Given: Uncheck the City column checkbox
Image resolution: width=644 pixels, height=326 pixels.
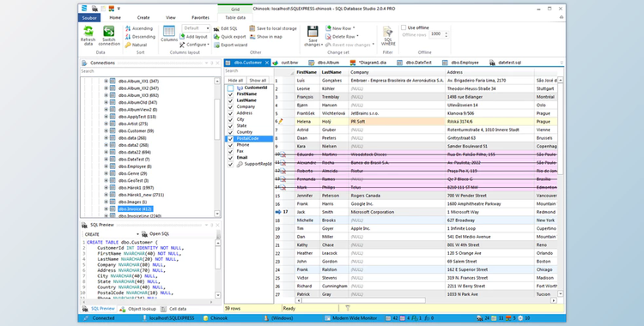Looking at the screenshot, I should click(230, 119).
